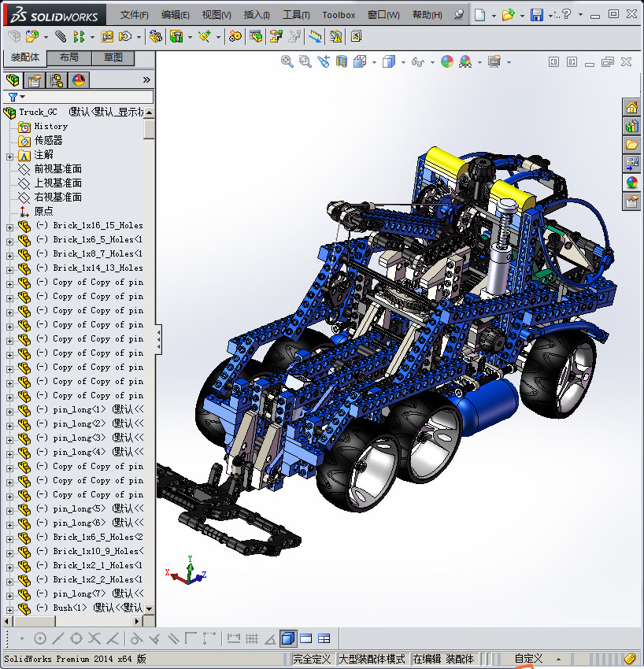Open the 插入(I) menu
The width and height of the screenshot is (644, 669).
(257, 15)
